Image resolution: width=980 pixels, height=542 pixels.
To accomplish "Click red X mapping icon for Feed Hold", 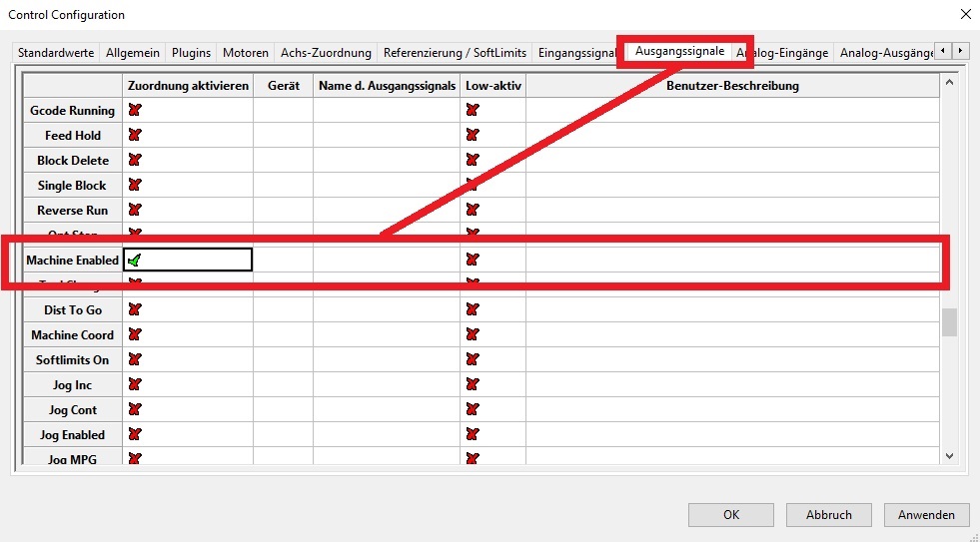I will tap(135, 135).
